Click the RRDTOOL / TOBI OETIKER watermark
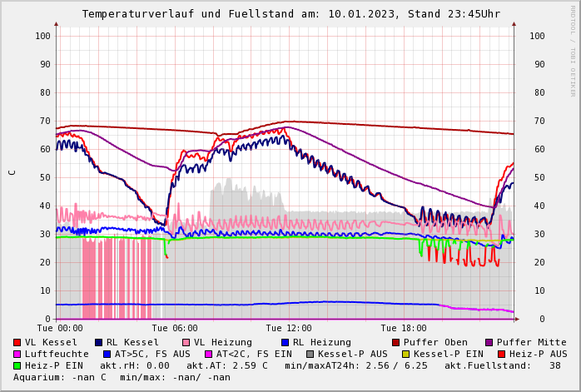The height and width of the screenshot is (392, 581). point(573,50)
